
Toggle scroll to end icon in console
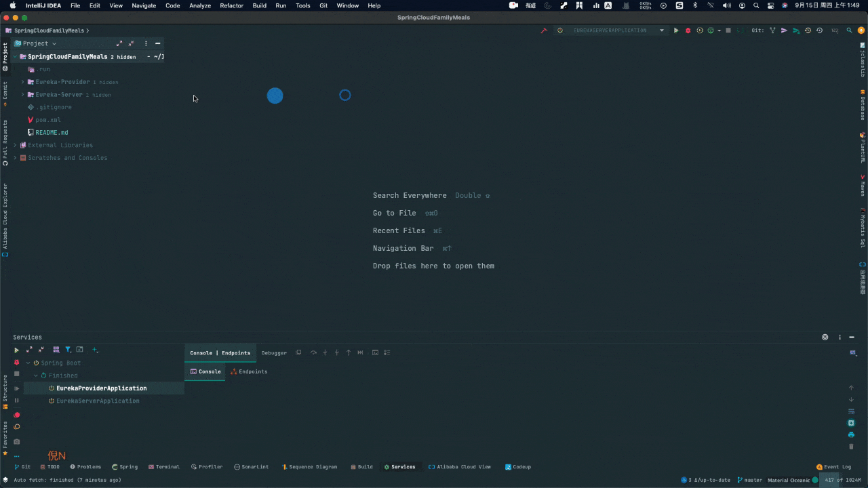coord(852,423)
